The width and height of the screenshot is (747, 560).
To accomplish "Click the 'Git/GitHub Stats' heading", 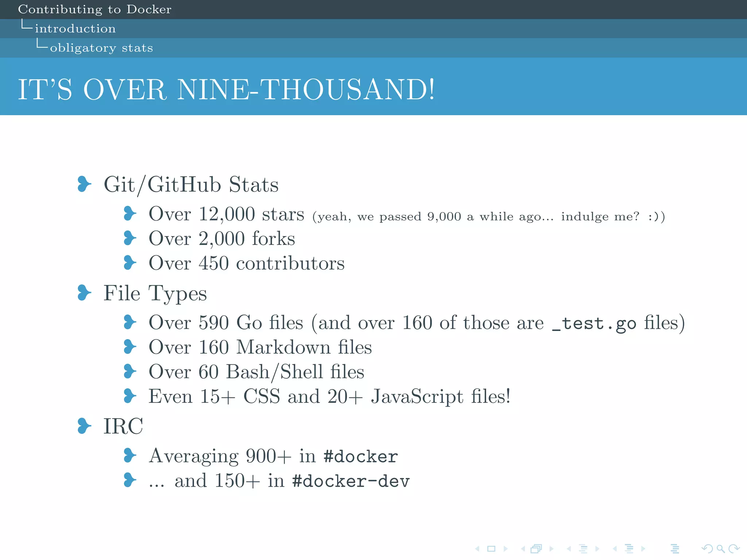I will point(191,184).
